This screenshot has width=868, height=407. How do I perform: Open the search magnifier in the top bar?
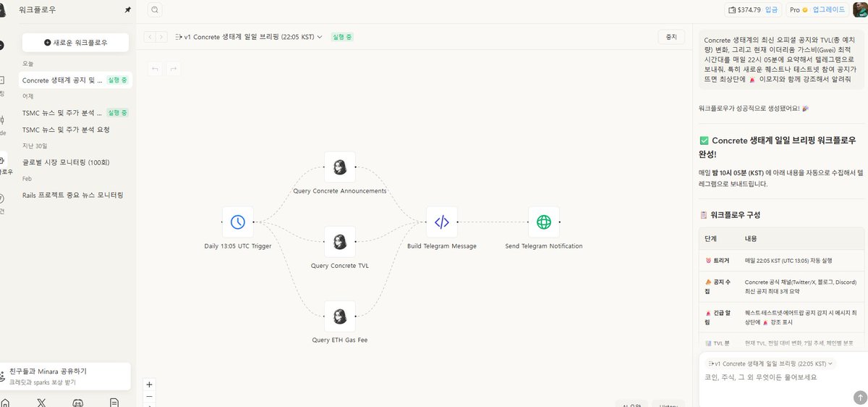click(155, 9)
